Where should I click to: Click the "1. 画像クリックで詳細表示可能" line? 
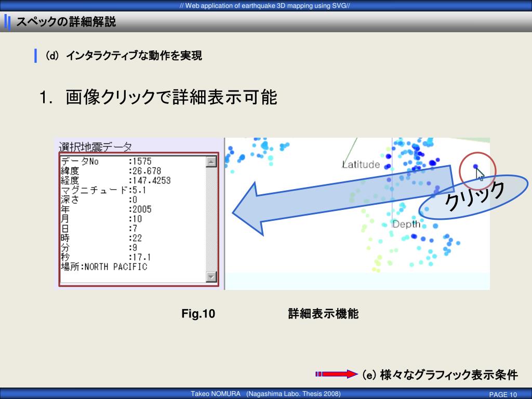point(159,97)
